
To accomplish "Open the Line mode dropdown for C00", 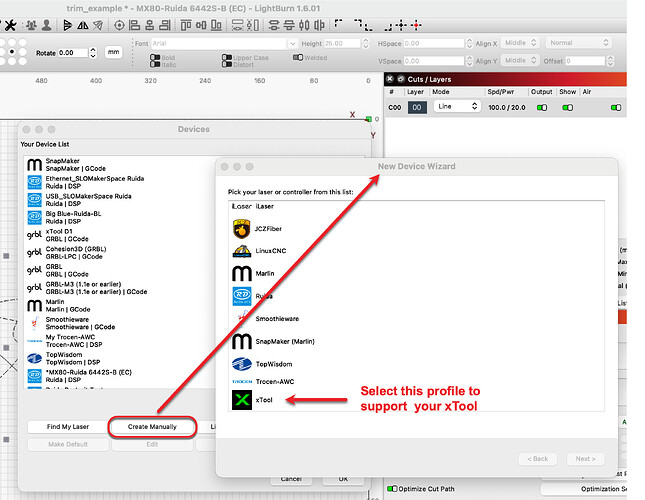I will [x=457, y=106].
